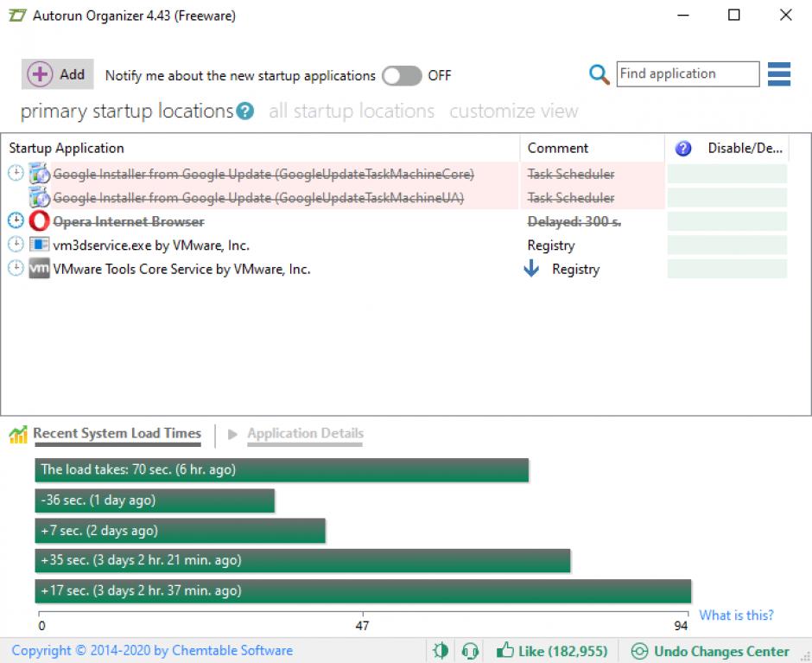The width and height of the screenshot is (812, 663).
Task: Click the Delayed: 300 s. comment cell
Action: click(x=574, y=222)
